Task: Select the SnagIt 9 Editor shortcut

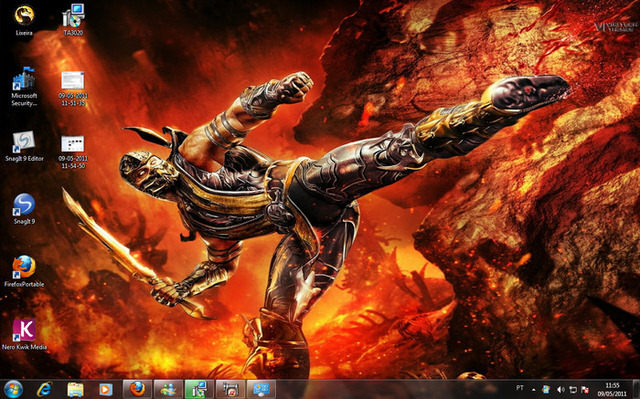Action: pyautogui.click(x=24, y=146)
